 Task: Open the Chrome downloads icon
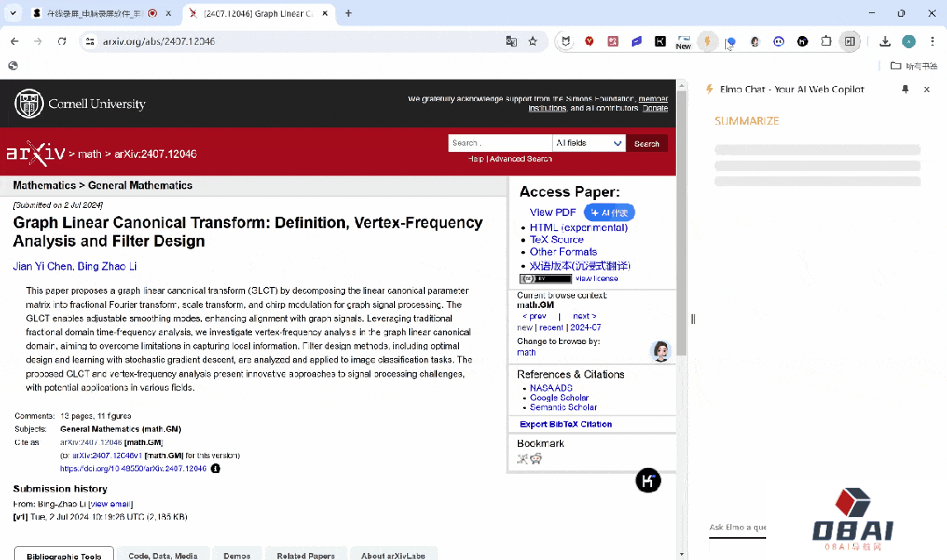tap(885, 41)
